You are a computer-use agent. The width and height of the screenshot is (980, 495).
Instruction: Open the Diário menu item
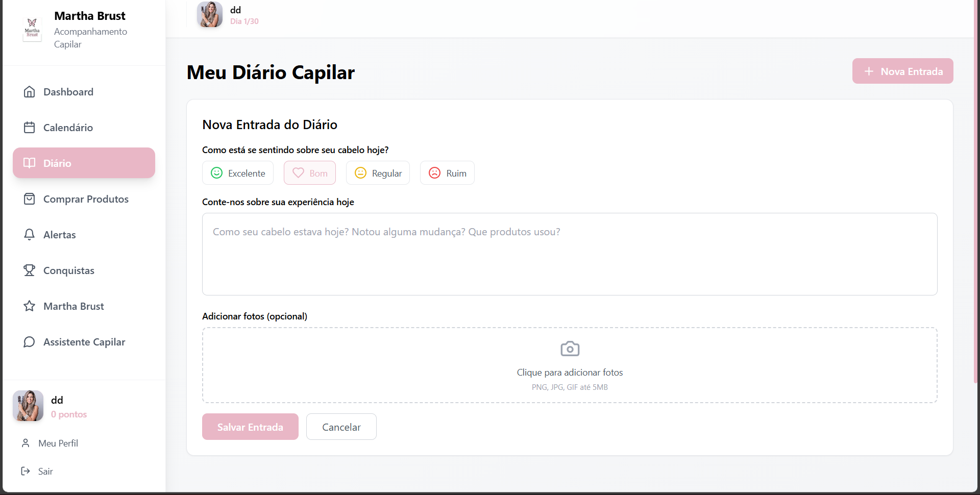tap(84, 163)
